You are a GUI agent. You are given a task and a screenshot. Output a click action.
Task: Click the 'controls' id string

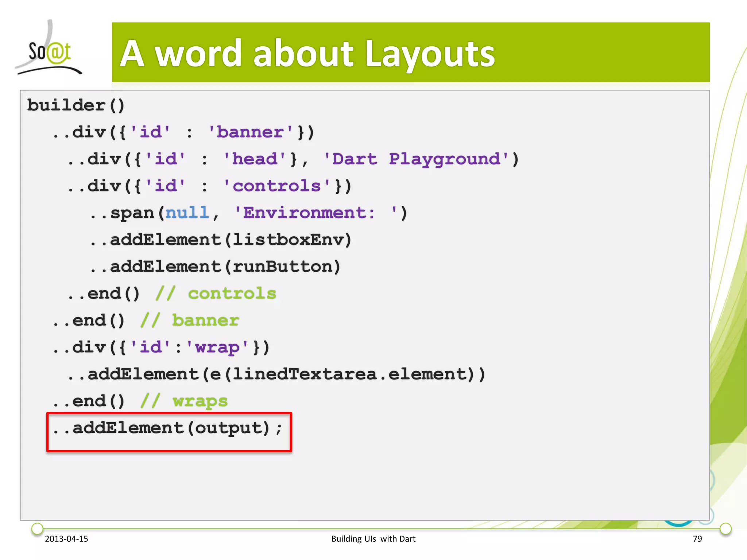(x=276, y=186)
